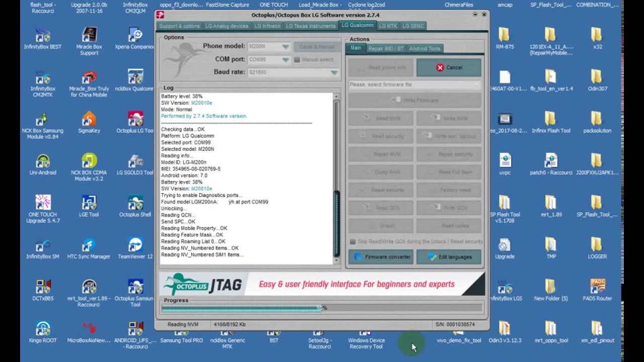Open the Repair IMEI / BT tab

pyautogui.click(x=386, y=49)
